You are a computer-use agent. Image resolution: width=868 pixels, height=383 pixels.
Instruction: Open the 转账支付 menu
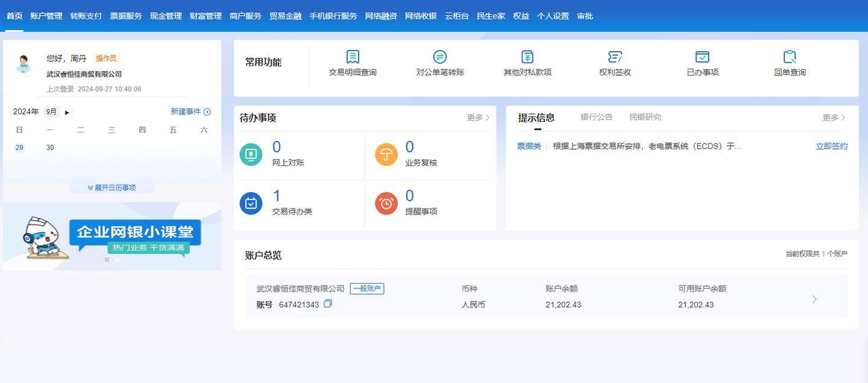(x=86, y=16)
